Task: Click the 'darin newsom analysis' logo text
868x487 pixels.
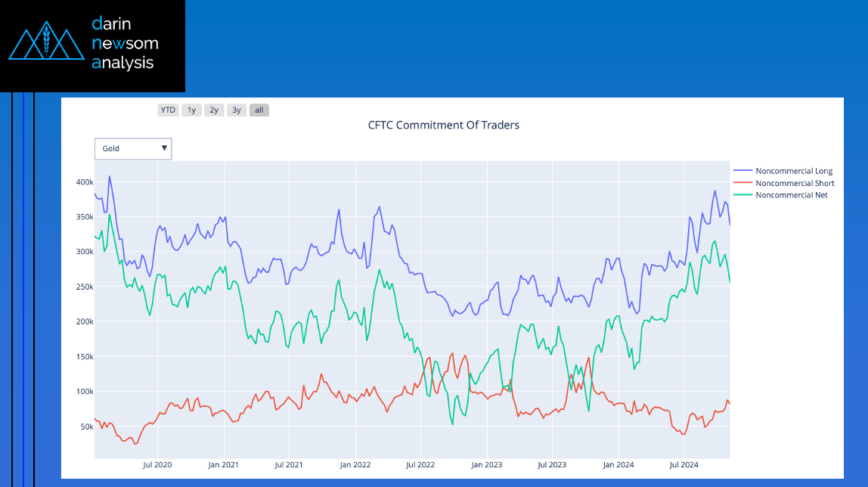Action: point(125,43)
